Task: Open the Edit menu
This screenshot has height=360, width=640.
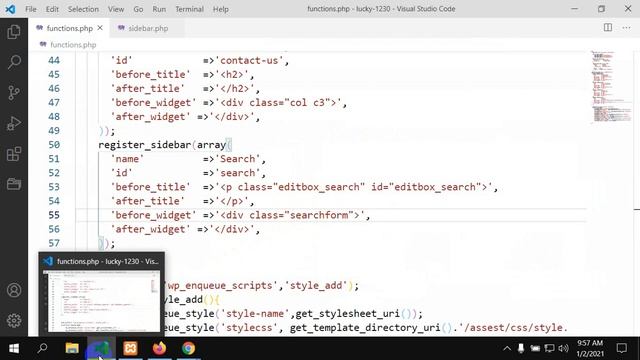Action: point(52,9)
